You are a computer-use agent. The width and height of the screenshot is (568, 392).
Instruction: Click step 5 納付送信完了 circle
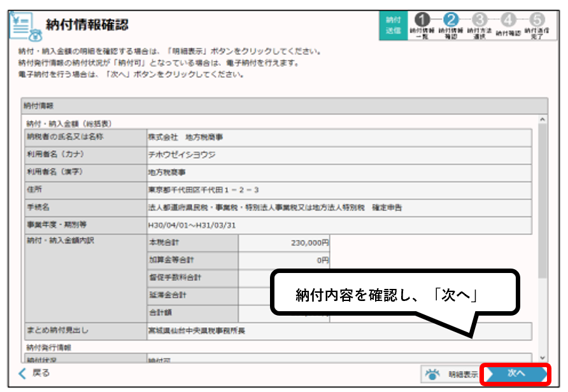click(x=538, y=19)
